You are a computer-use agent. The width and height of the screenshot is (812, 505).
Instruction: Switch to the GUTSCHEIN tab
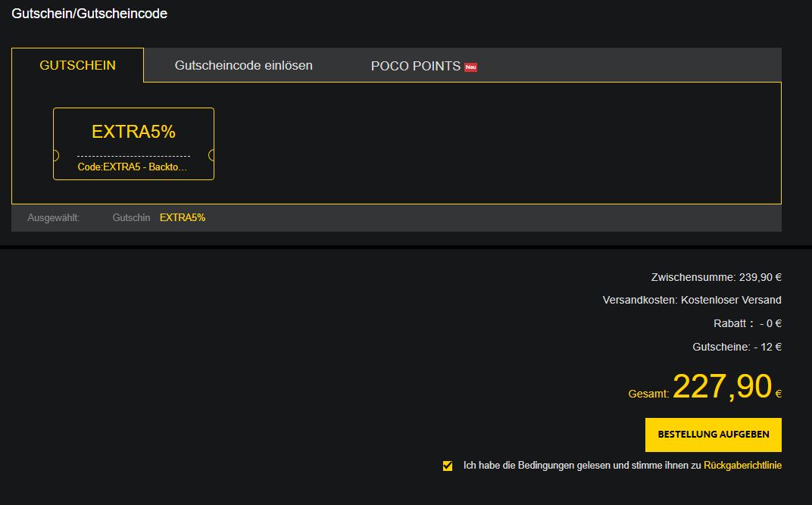tap(77, 65)
